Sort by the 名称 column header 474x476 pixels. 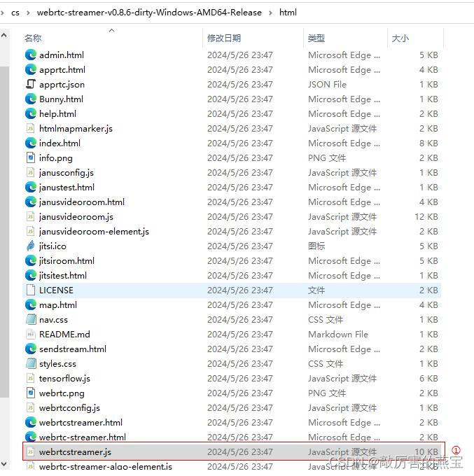[33, 38]
